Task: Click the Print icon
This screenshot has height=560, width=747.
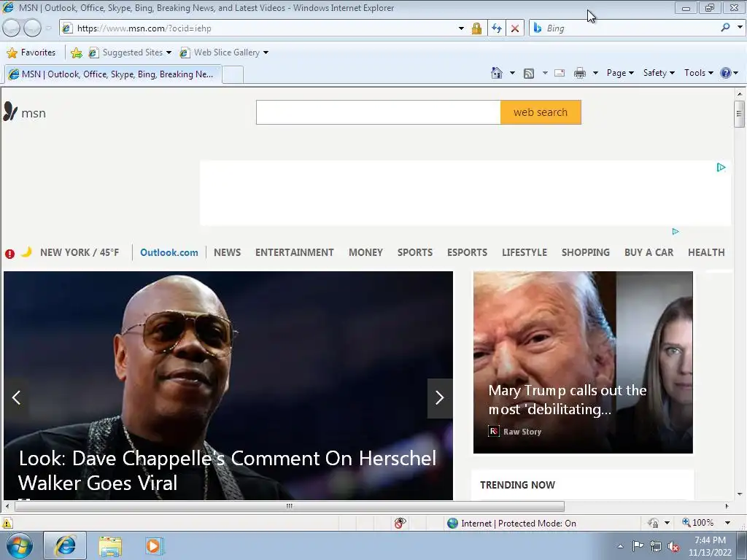Action: 579,73
